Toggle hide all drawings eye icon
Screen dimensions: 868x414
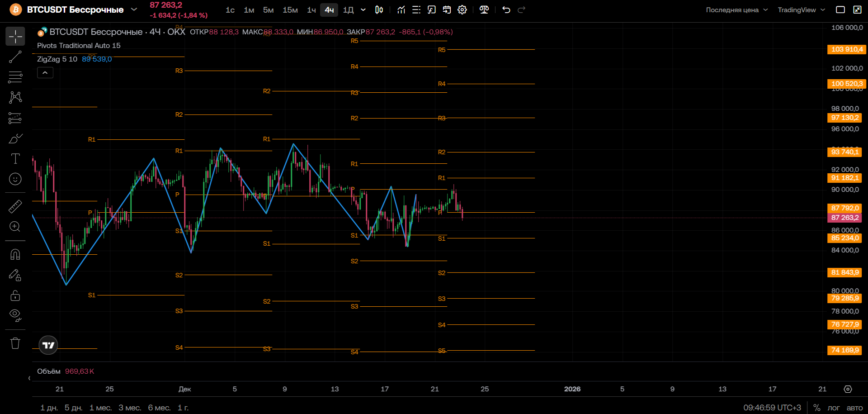tap(15, 316)
